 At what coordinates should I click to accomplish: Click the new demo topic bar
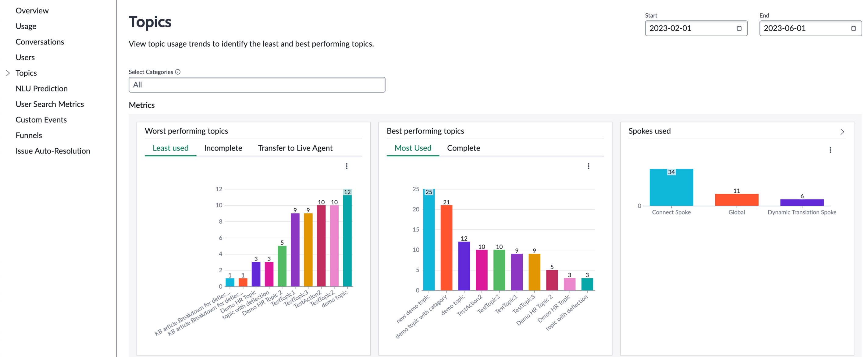pos(429,239)
